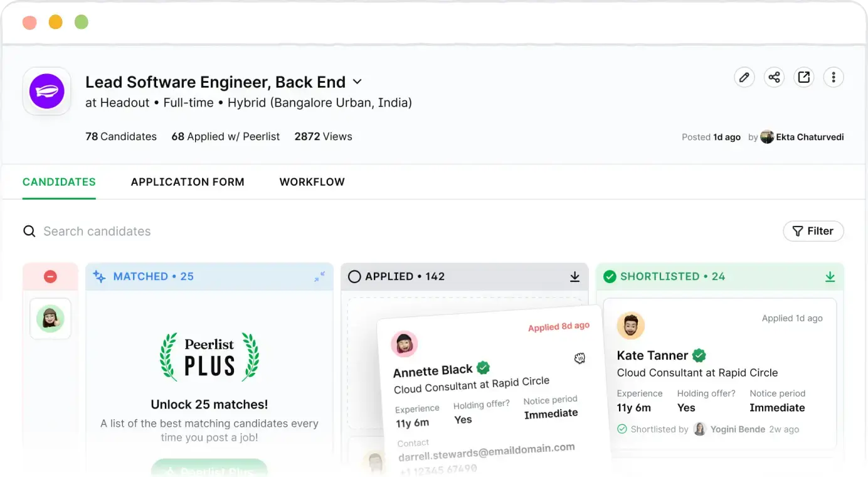Screen dimensions: 868x477
Task: Click the rejected red minus indicator on the leftmost column
Action: pyautogui.click(x=50, y=276)
